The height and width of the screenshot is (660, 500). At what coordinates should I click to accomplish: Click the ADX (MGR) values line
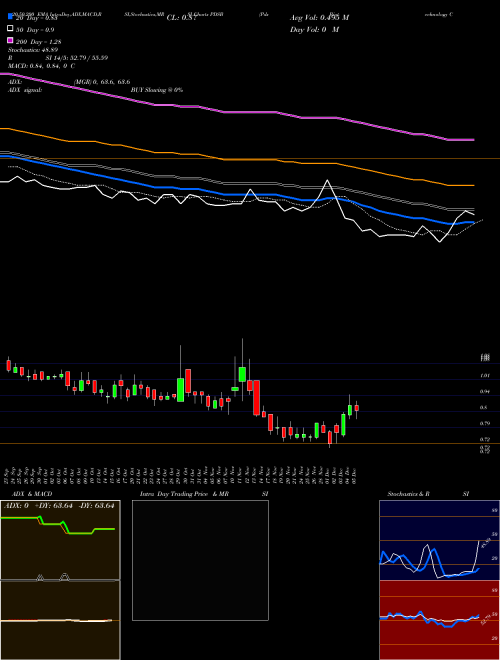click(69, 82)
